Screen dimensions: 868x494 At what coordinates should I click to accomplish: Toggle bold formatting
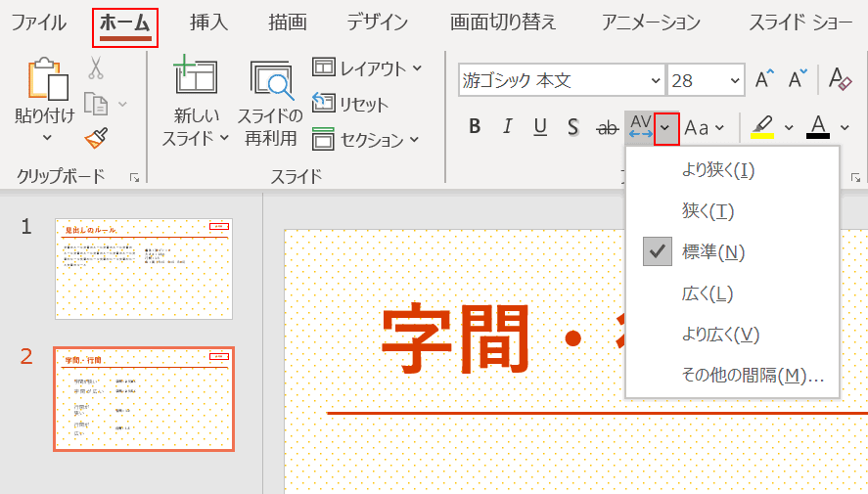(475, 127)
